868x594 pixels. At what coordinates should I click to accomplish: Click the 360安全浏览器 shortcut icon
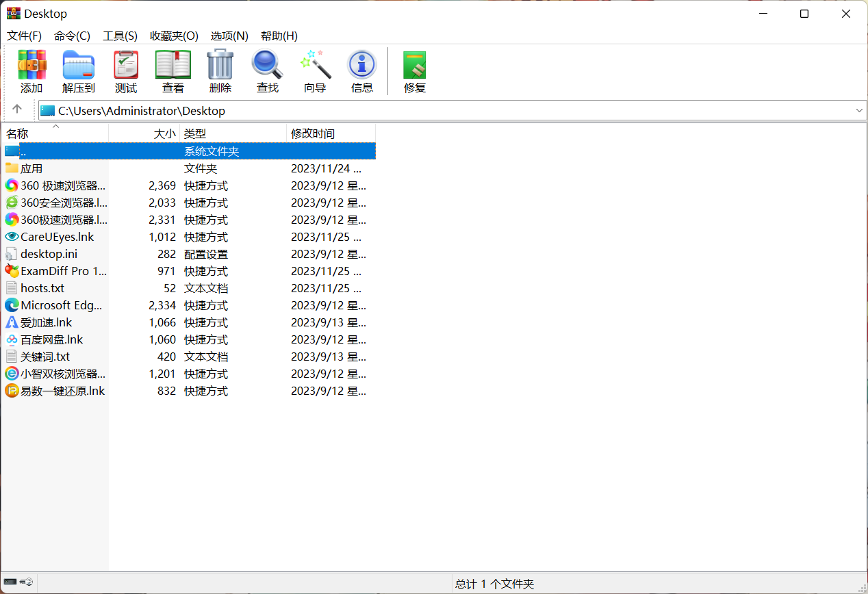tap(12, 203)
